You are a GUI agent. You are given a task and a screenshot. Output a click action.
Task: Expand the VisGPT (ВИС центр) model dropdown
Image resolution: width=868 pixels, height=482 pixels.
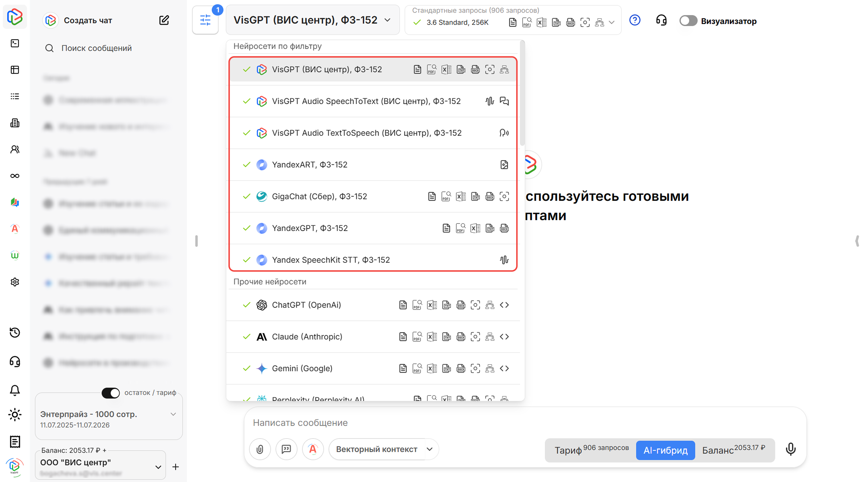pos(313,20)
